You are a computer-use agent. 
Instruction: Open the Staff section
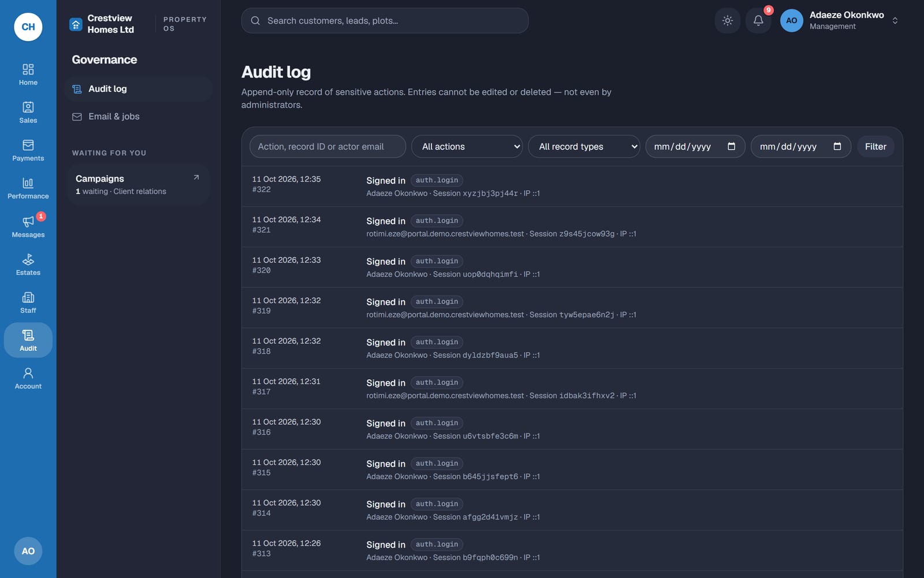point(28,302)
